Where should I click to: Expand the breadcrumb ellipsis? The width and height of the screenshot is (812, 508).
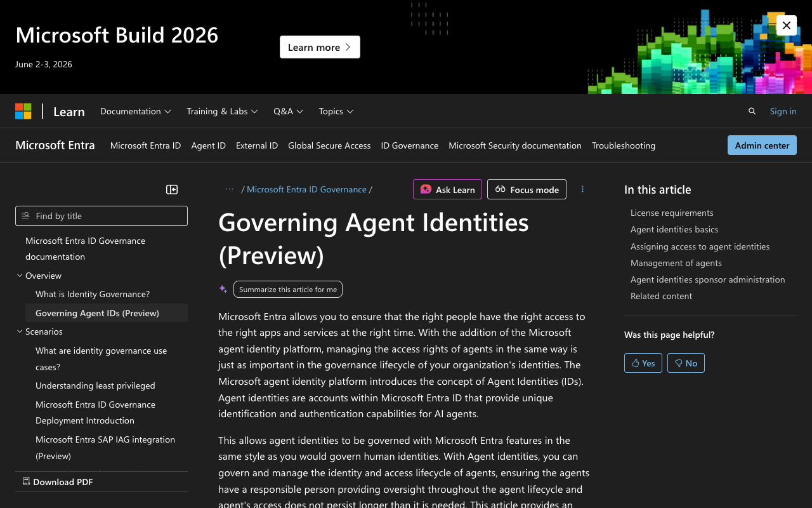point(230,189)
